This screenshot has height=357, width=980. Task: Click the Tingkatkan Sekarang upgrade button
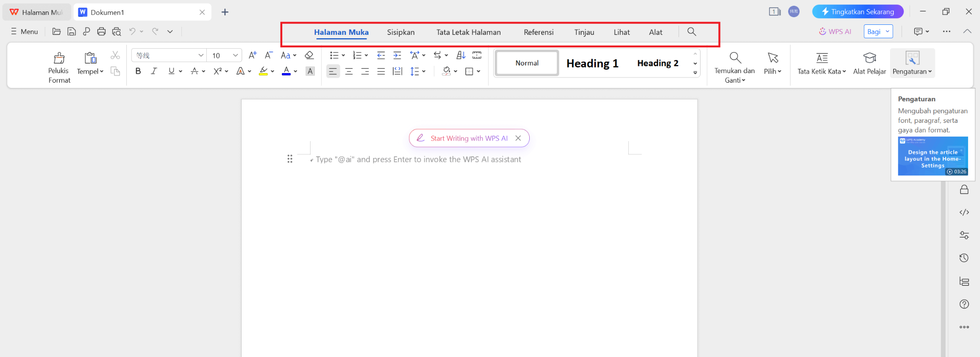click(857, 11)
